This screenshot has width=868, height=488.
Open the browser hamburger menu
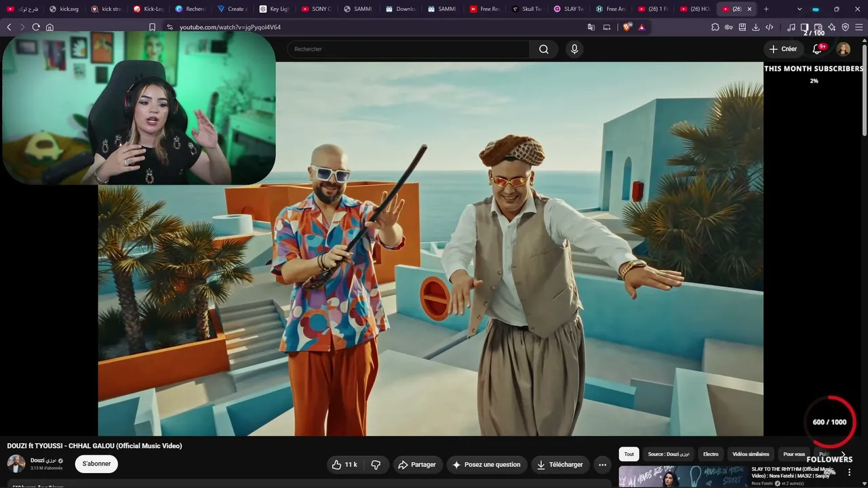(x=859, y=27)
